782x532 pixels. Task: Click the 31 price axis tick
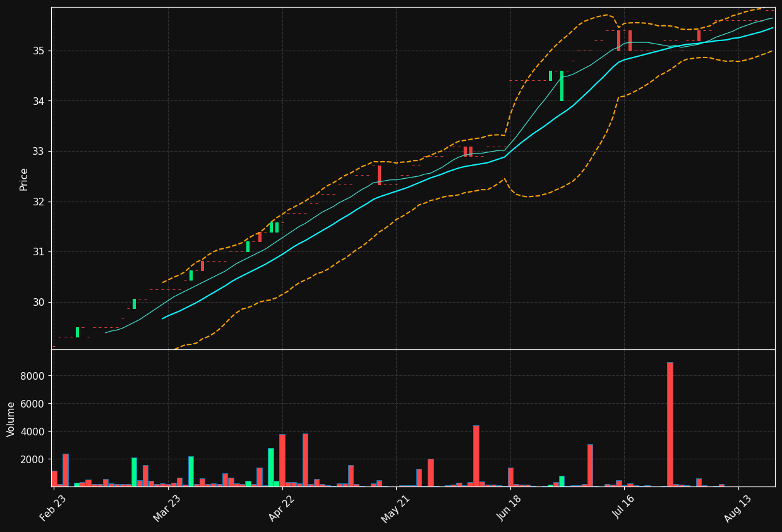coord(39,251)
